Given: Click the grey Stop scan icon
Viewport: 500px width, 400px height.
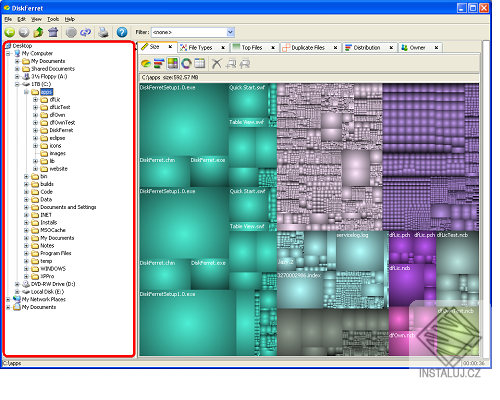Looking at the screenshot, I should click(x=71, y=32).
